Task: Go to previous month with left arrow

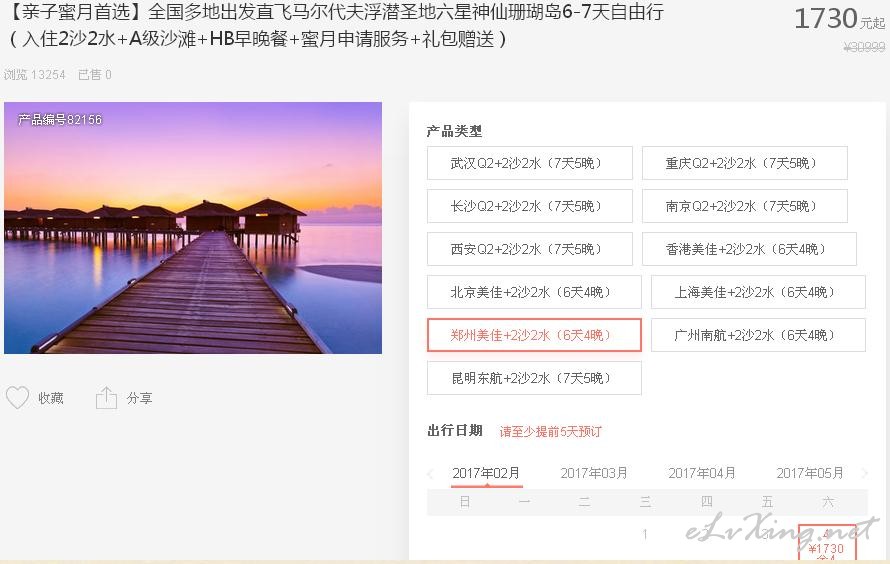Action: 430,473
